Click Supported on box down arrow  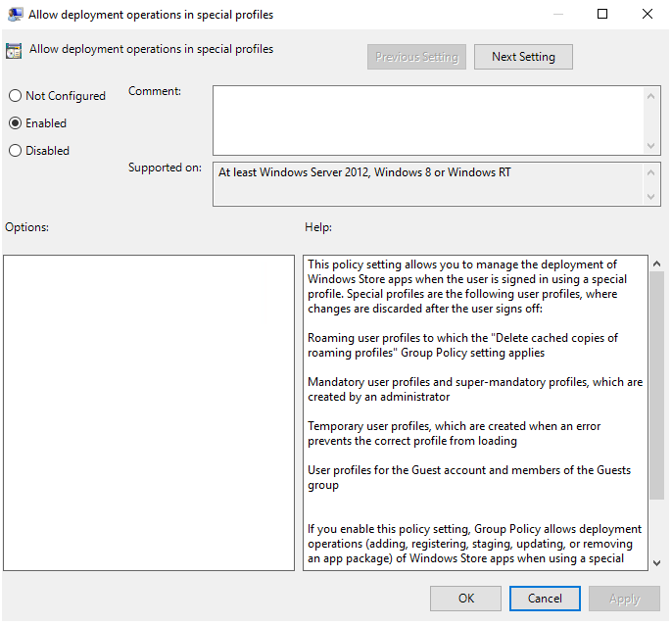(652, 198)
